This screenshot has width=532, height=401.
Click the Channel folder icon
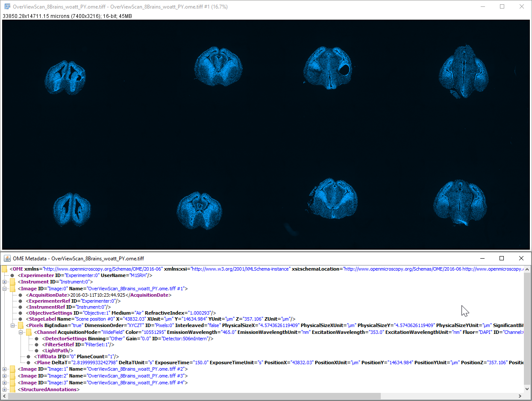(x=29, y=332)
